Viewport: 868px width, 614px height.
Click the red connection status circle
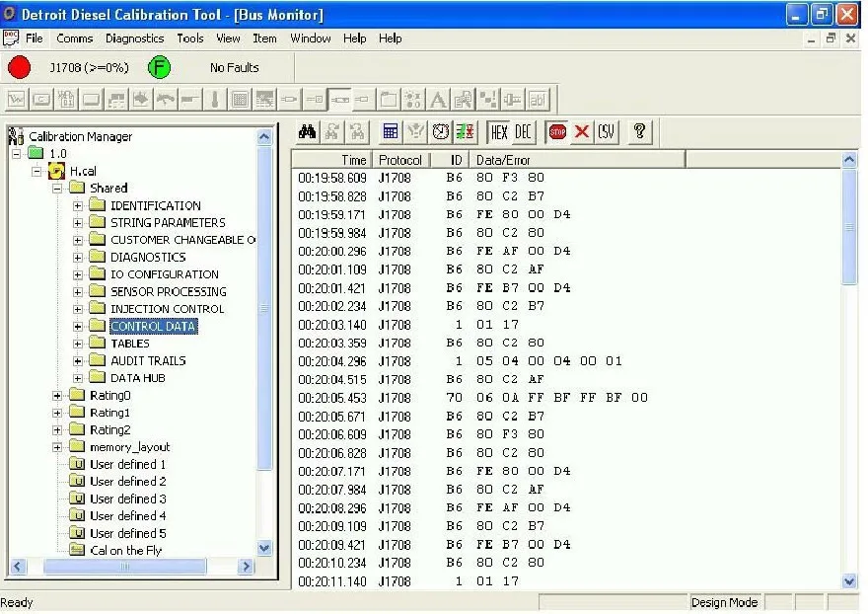(20, 67)
